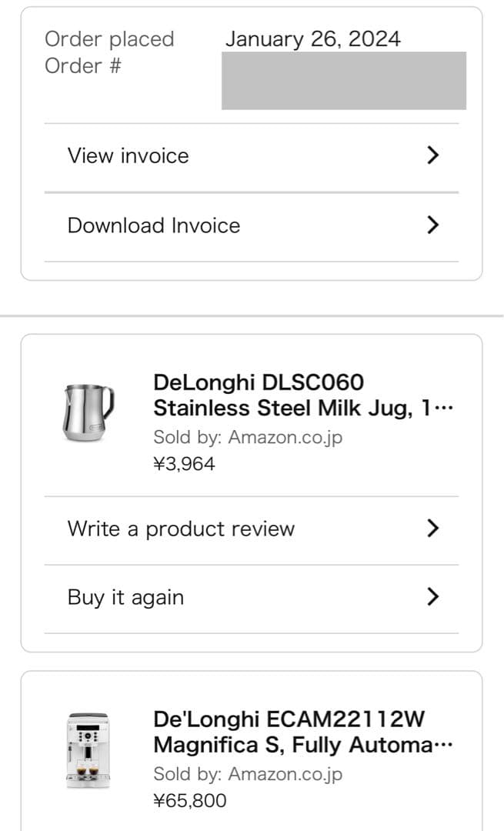This screenshot has width=504, height=831.
Task: Click the grey redacted order number box
Action: (344, 81)
